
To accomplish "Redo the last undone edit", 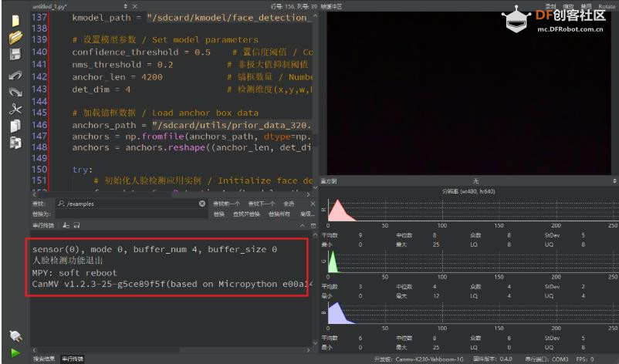I will [x=15, y=92].
